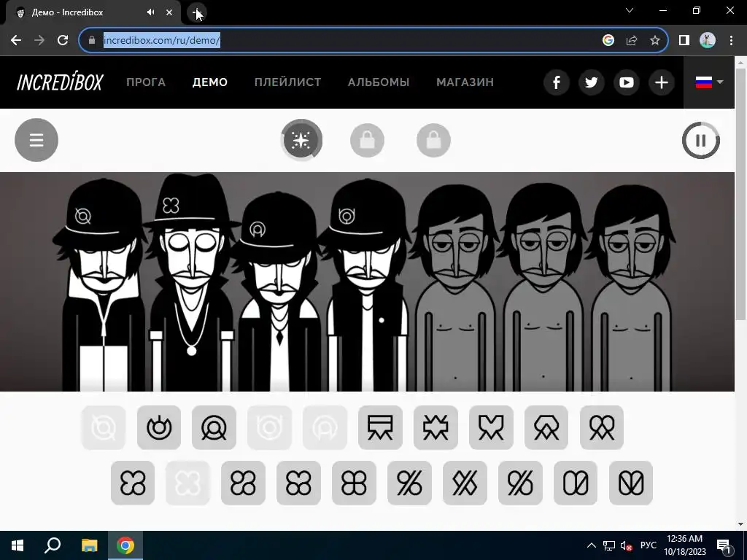The width and height of the screenshot is (747, 560).
Task: Click the faded fourth beat icon in the top row
Action: click(270, 427)
